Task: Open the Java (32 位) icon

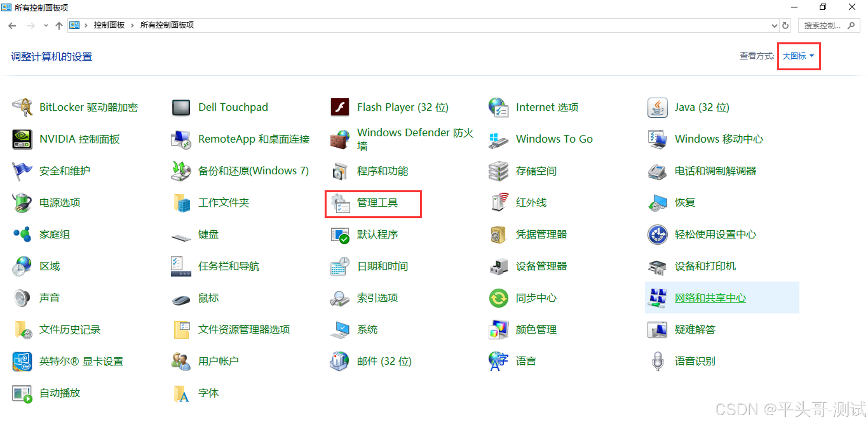Action: 657,107
